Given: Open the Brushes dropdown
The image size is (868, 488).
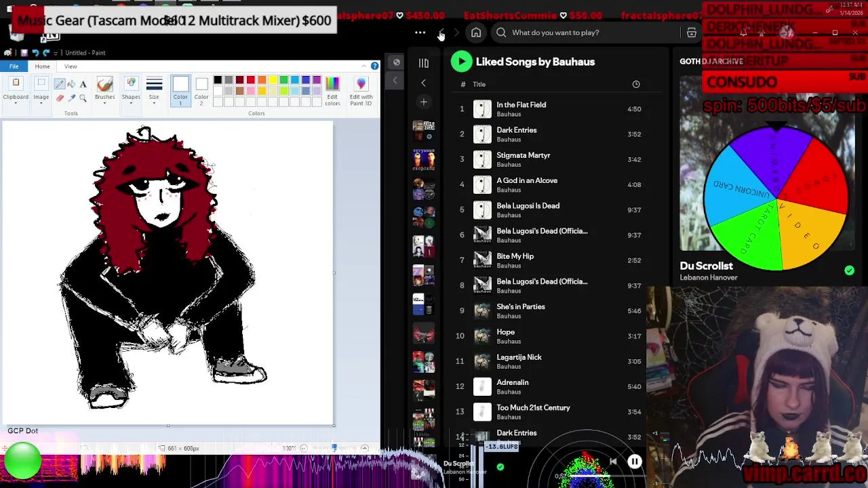Looking at the screenshot, I should [104, 91].
